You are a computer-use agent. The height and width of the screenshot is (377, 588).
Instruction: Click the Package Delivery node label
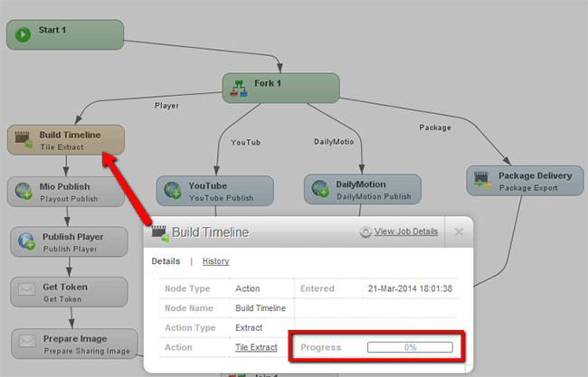tap(533, 175)
